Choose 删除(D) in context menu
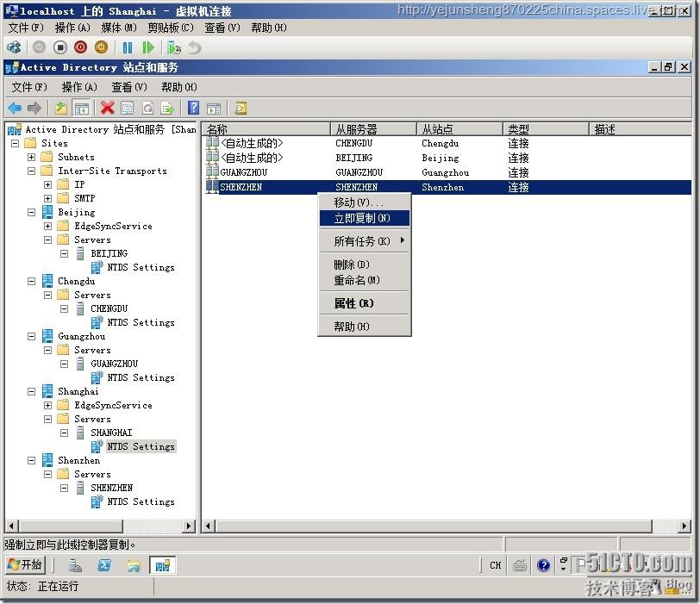This screenshot has width=700, height=604. (365, 265)
